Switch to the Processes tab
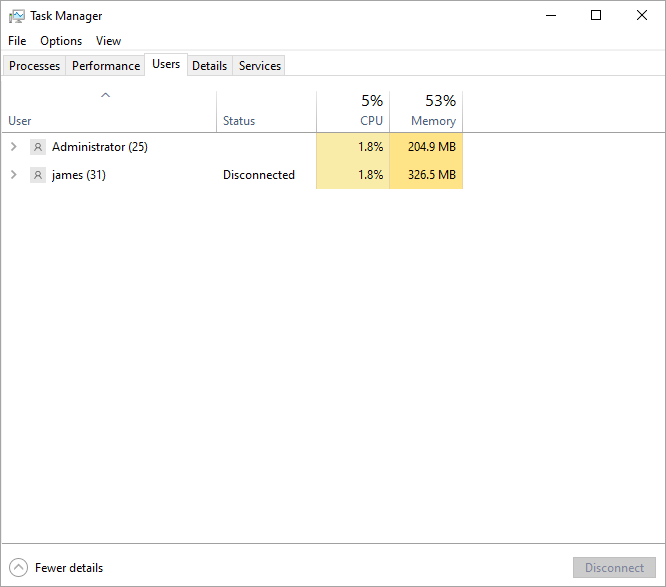 34,66
